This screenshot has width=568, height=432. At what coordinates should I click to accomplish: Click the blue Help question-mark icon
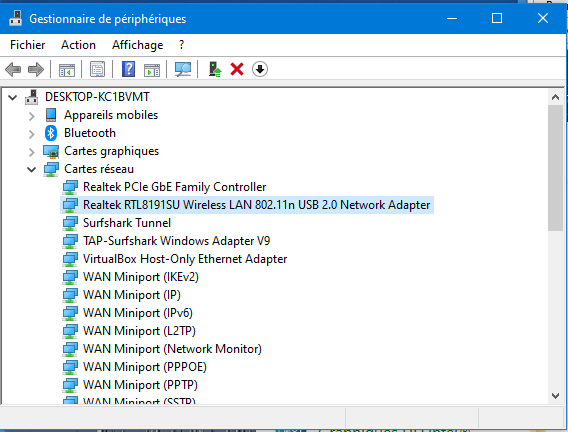129,69
